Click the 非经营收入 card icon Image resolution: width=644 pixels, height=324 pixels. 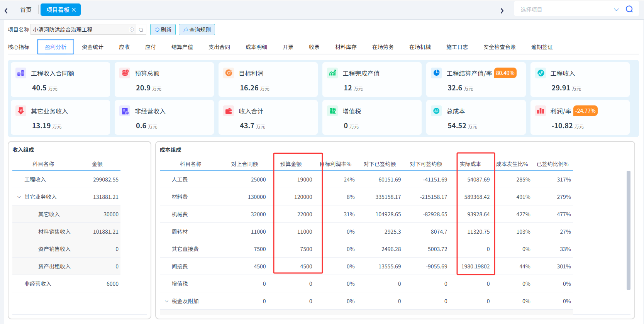pos(125,111)
